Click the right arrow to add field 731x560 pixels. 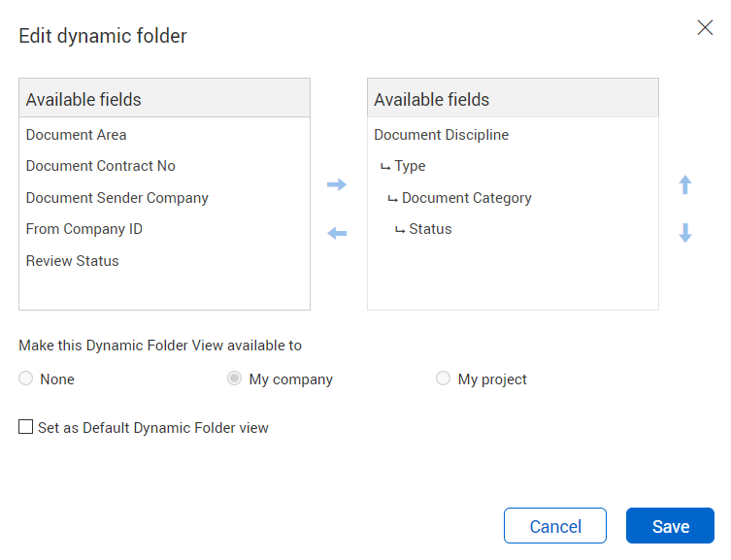pos(337,184)
